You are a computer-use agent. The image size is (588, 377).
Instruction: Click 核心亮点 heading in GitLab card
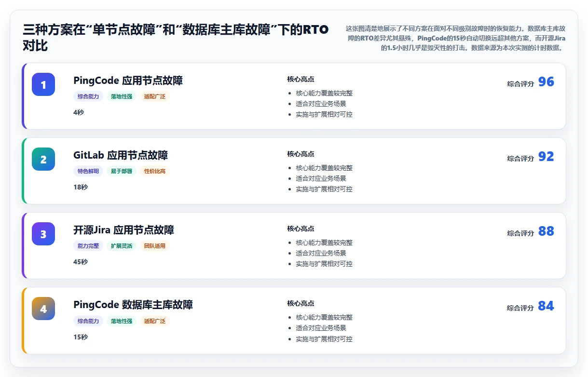pos(301,154)
